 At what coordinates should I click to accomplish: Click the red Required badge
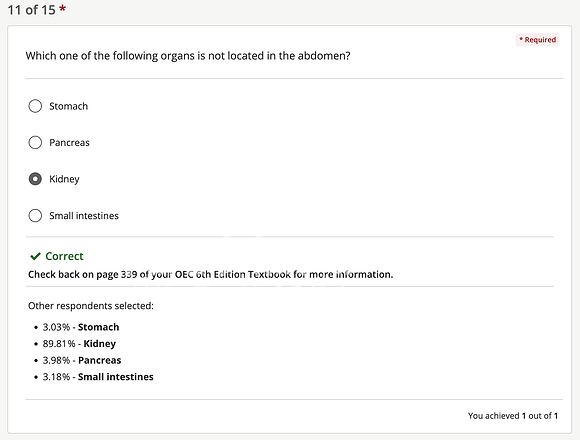(x=537, y=40)
